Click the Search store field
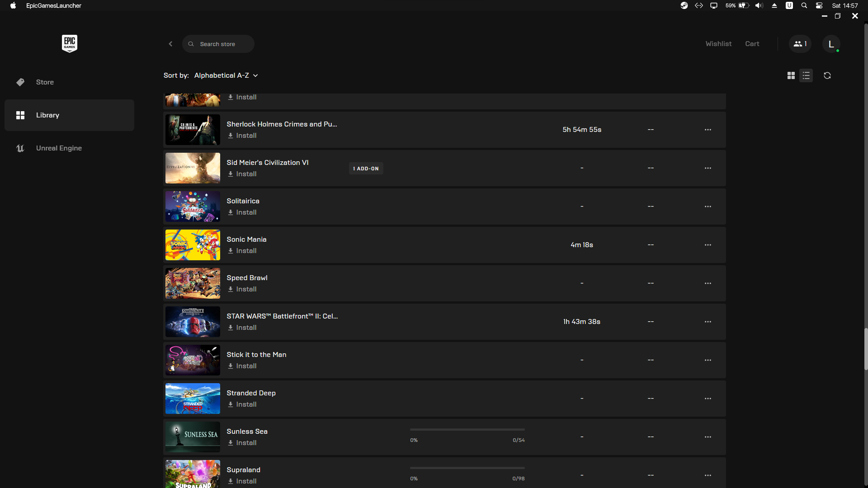The image size is (868, 488). (x=218, y=44)
